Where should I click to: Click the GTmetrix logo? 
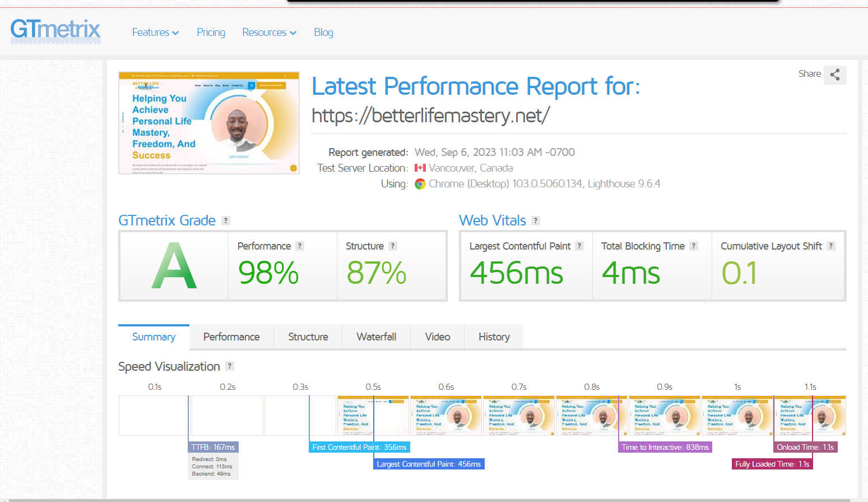tap(55, 31)
